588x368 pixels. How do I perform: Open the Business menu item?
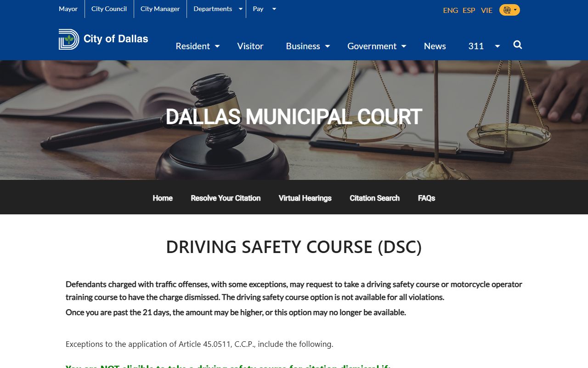pos(303,46)
